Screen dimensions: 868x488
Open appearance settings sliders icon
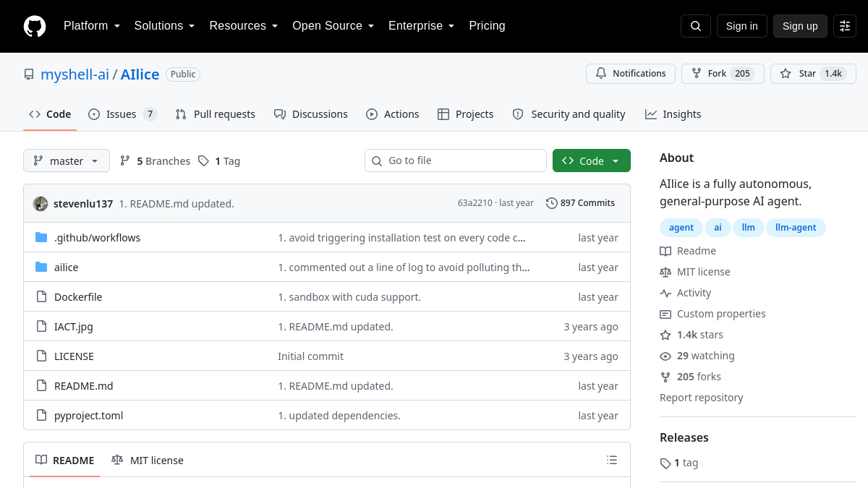coord(845,26)
